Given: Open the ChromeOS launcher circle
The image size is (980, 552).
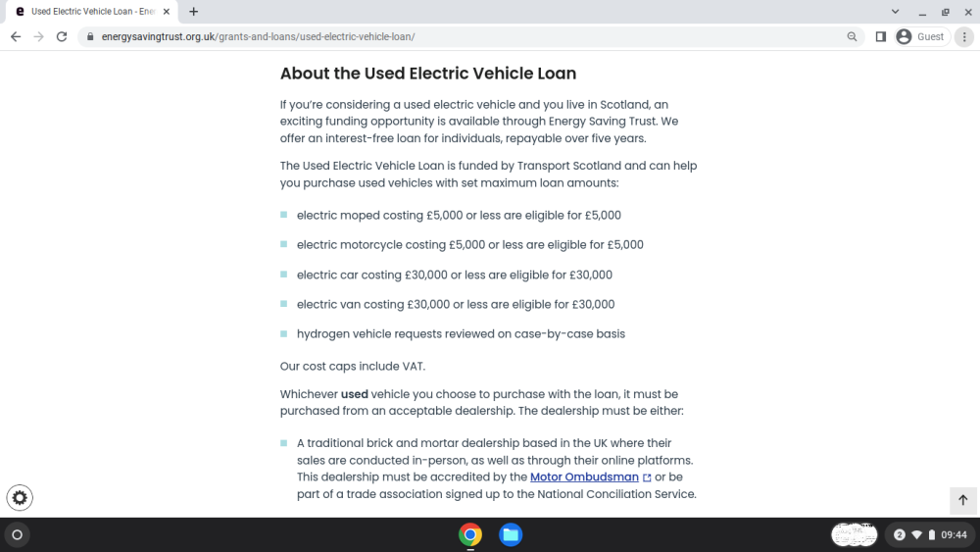Looking at the screenshot, I should pos(18,535).
